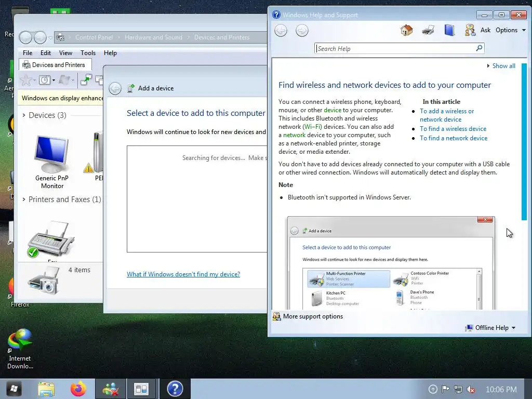Click the green device glossary link
Screen dimensions: 532x399
click(x=332, y=110)
